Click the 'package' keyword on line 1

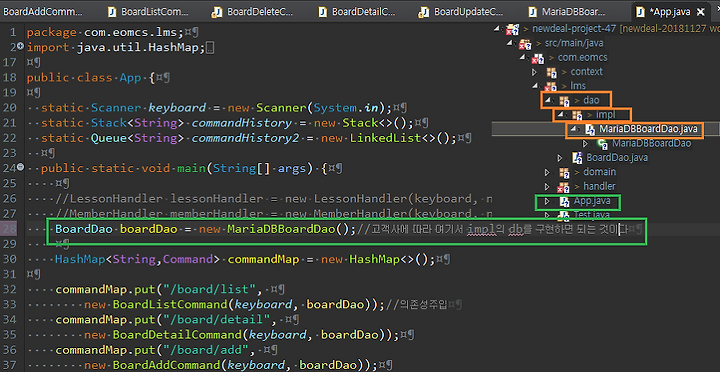coord(51,33)
